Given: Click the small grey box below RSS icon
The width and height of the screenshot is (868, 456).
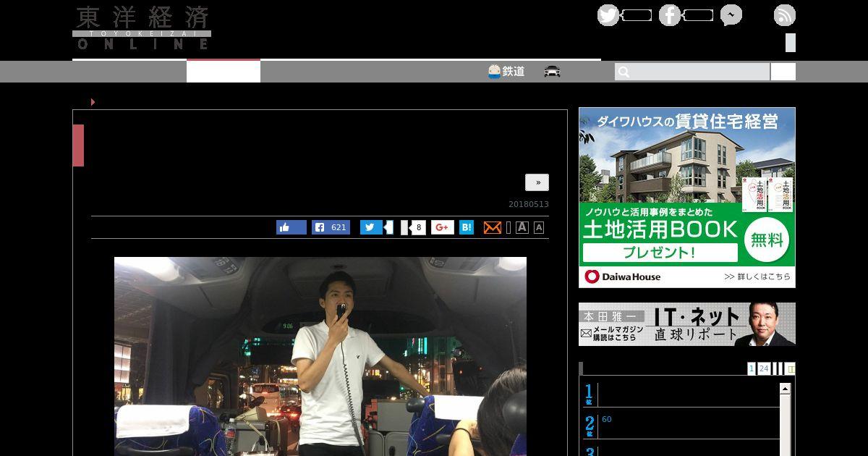Looking at the screenshot, I should (x=791, y=43).
